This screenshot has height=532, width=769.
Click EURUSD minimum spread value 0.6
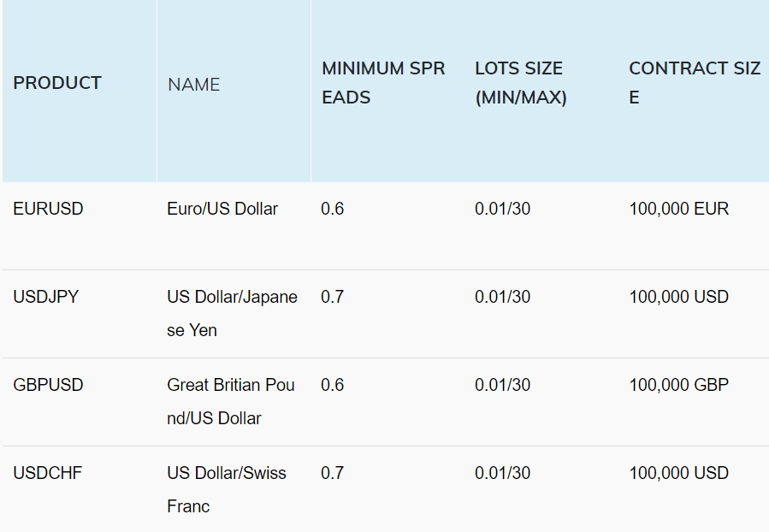tap(332, 209)
